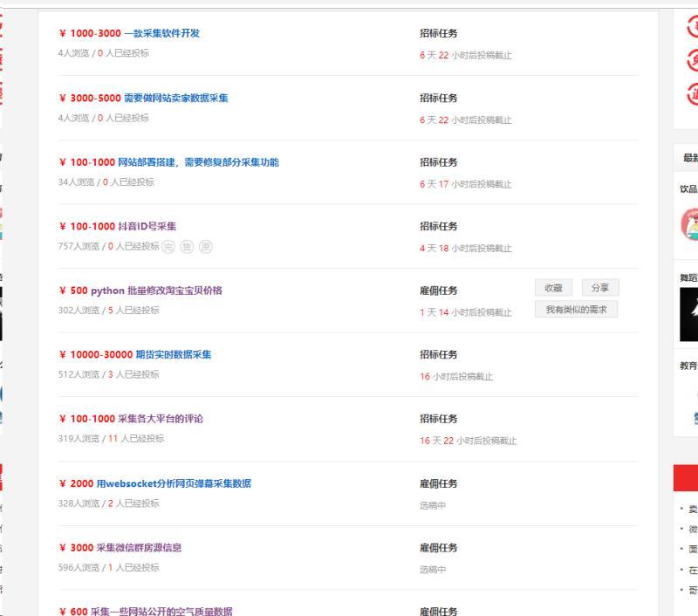
Task: Click the 售 badge icon on the 抖音ID号采集 row
Action: coord(187,247)
